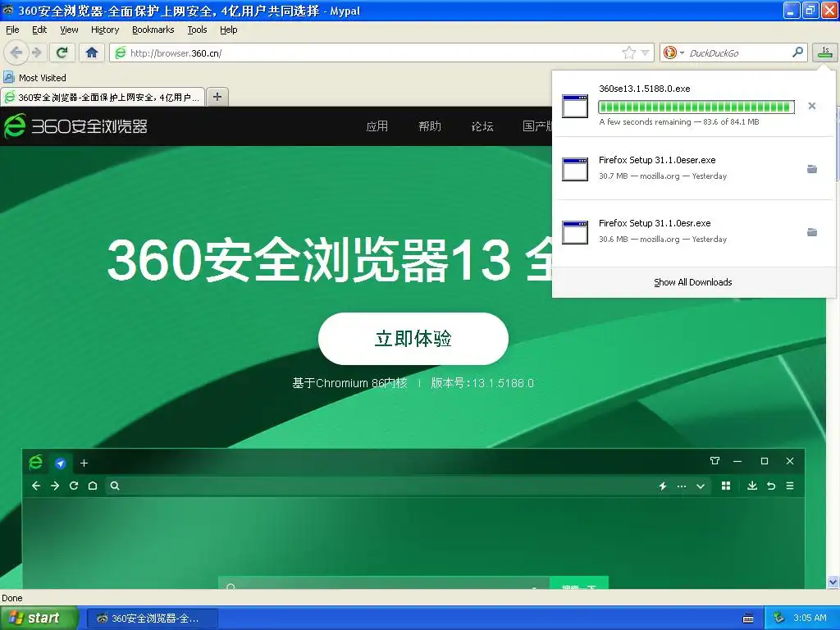Open the 帮助 navigation link
Screen dimensions: 840x630
click(430, 126)
